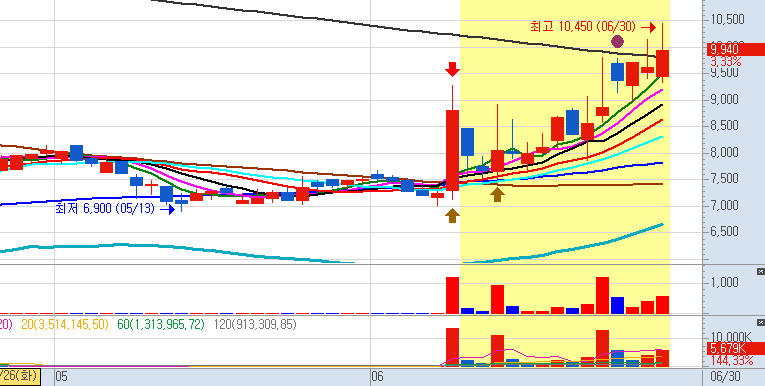Click the red arrow beside the 최고 10,450 label
Viewport: 765px width, 386px height.
coord(648,27)
